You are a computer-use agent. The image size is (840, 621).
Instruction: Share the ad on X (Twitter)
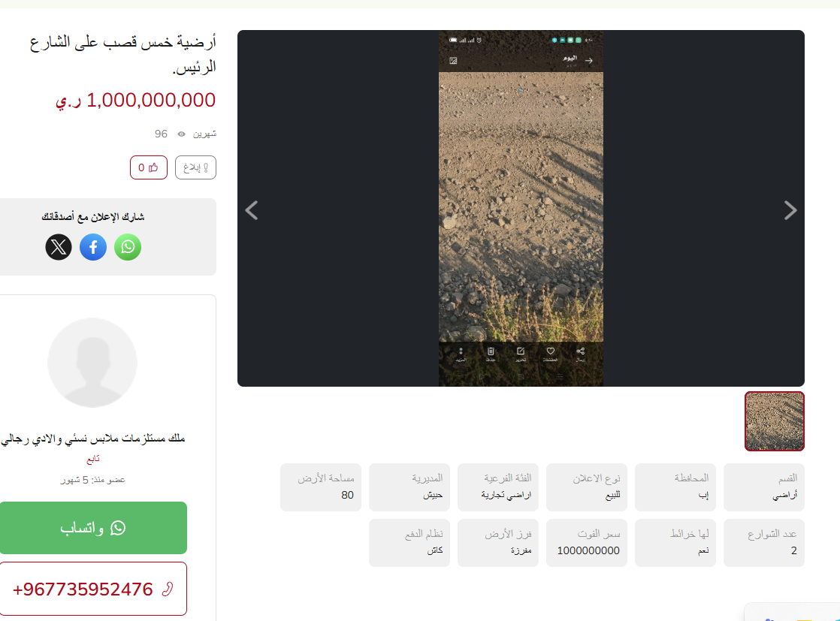[59, 247]
